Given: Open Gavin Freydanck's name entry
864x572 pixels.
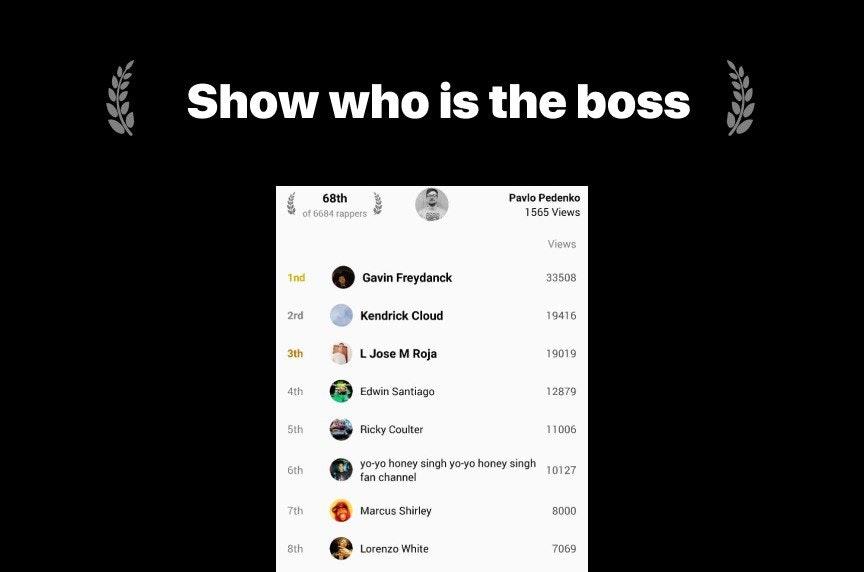Looking at the screenshot, I should (407, 278).
